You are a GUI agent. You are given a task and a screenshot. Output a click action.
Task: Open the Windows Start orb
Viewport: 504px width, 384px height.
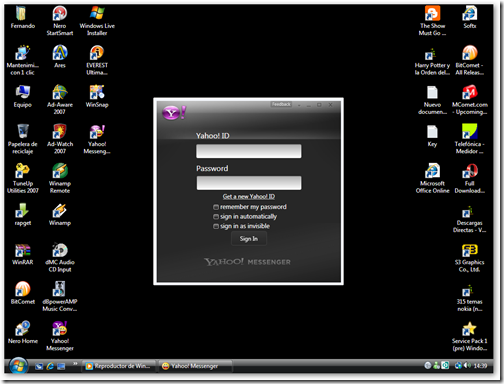click(x=18, y=366)
